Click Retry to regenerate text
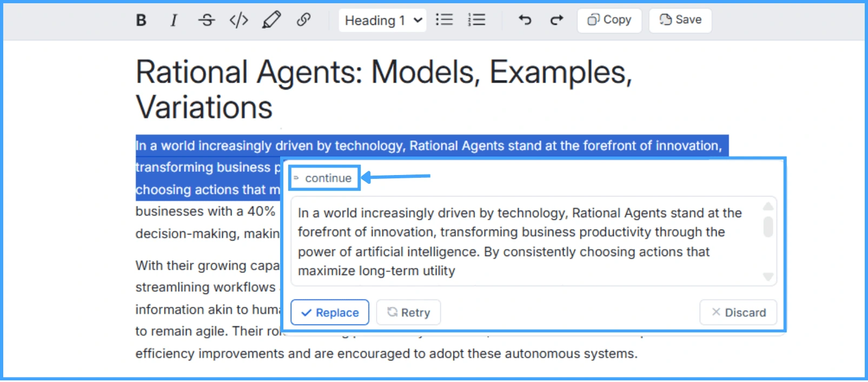This screenshot has width=868, height=382. pos(408,312)
